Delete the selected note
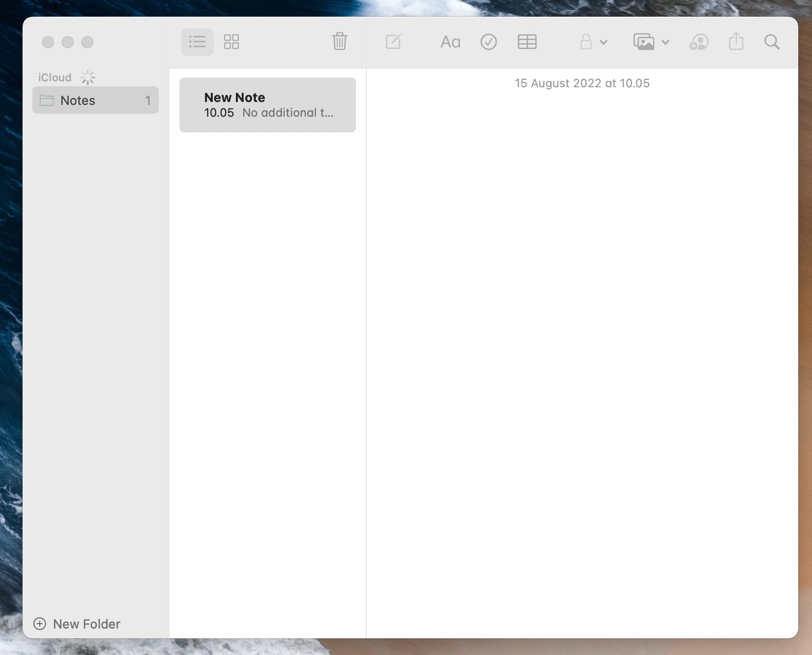 coord(340,42)
